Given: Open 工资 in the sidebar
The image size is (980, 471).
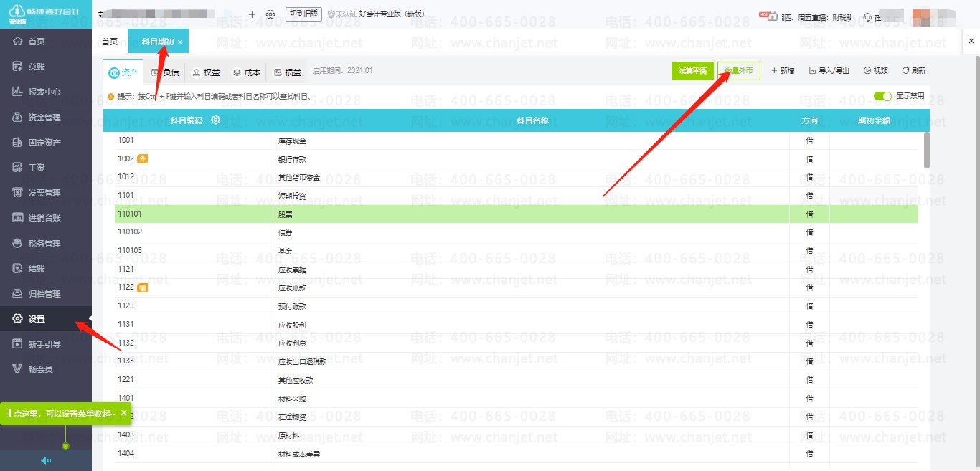Looking at the screenshot, I should click(x=37, y=168).
